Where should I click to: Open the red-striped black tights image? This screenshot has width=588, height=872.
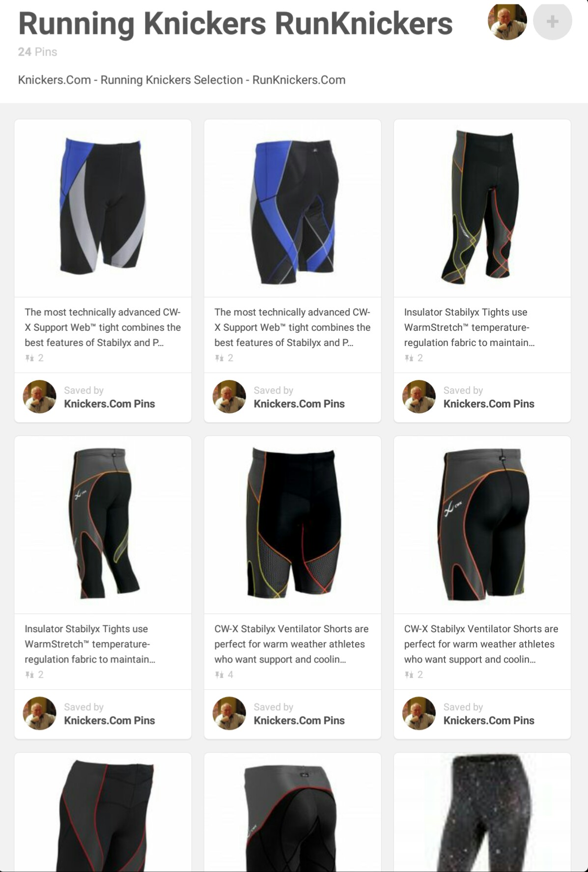[103, 812]
